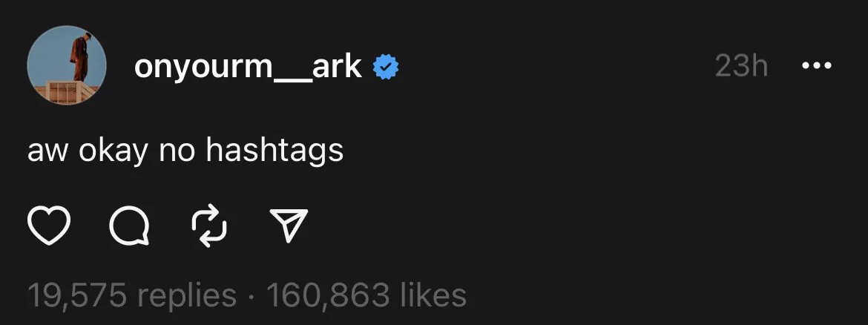
Task: View onyourm__ark's profile picture
Action: 67,67
